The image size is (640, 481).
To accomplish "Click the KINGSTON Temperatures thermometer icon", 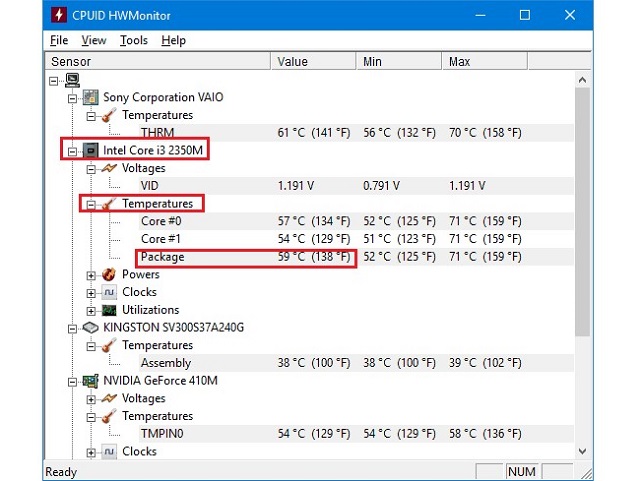I will [109, 345].
